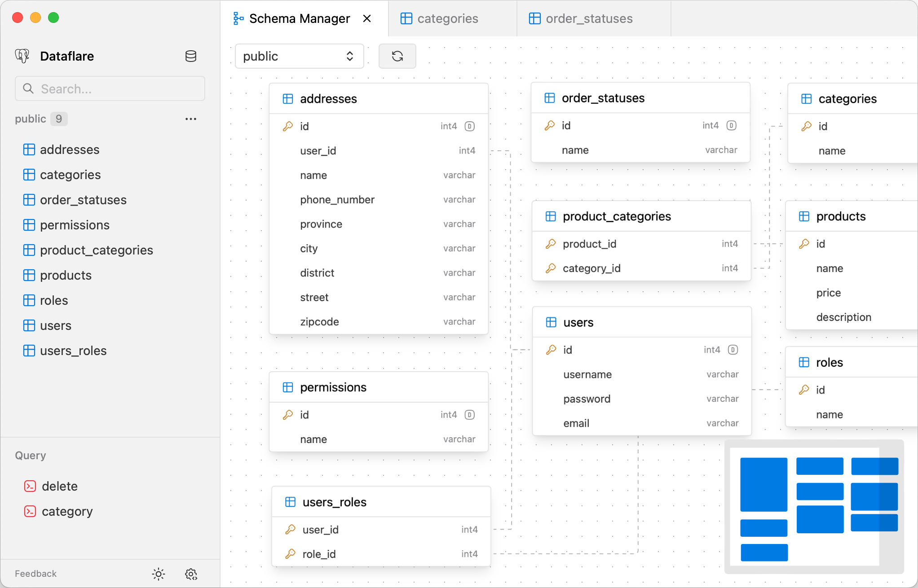Image resolution: width=918 pixels, height=588 pixels.
Task: Select users_roles table in sidebar
Action: click(x=73, y=351)
